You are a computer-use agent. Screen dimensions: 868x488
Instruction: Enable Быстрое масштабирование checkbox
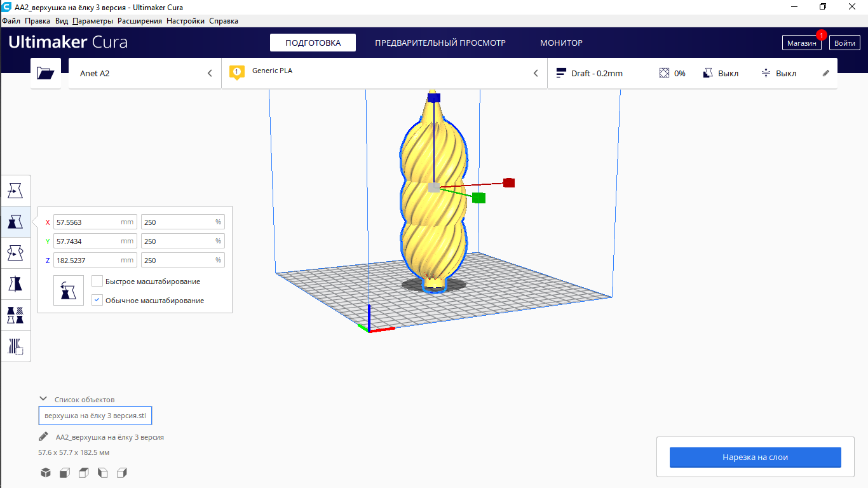pos(97,281)
